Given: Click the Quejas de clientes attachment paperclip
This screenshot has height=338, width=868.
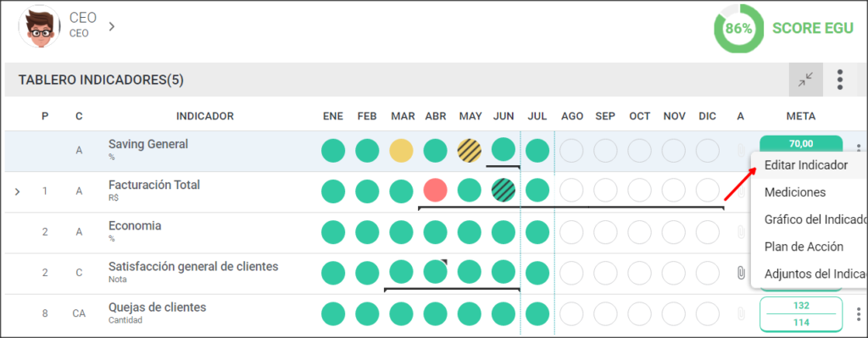Looking at the screenshot, I should point(740,314).
